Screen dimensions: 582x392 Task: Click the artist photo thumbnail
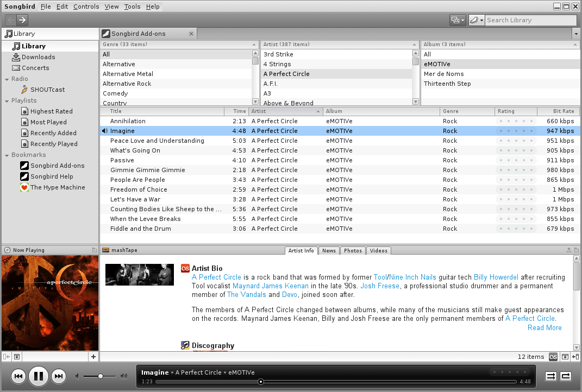click(140, 274)
